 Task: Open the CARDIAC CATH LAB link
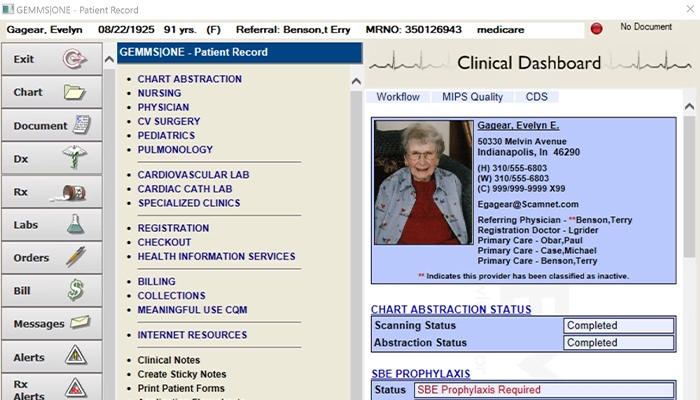point(185,189)
